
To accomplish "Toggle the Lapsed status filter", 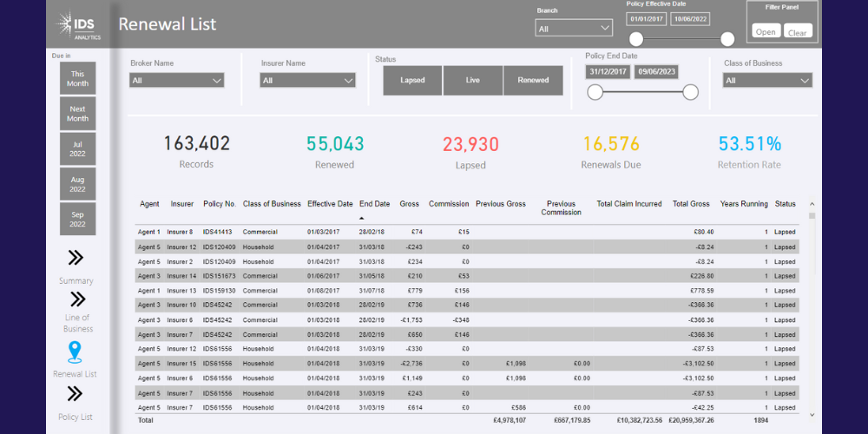I will 412,80.
